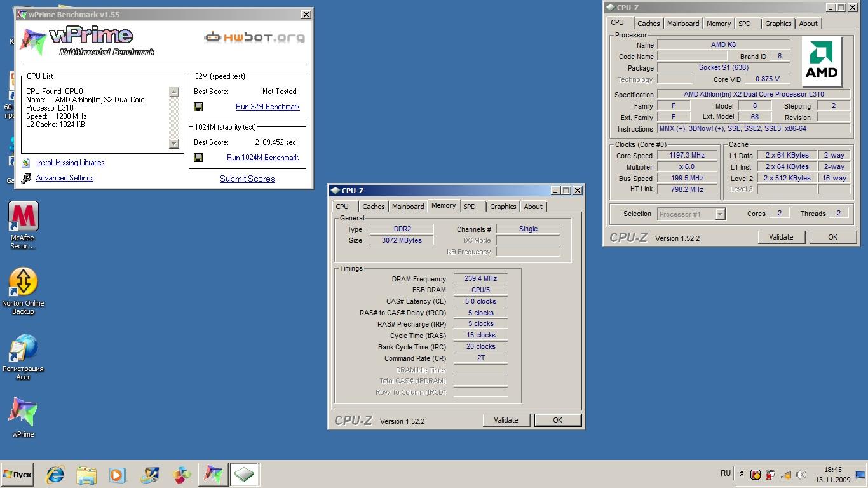Switch to CPU-Z via its taskbar chip icon
Screen dimensions: 868x488
pyautogui.click(x=244, y=475)
